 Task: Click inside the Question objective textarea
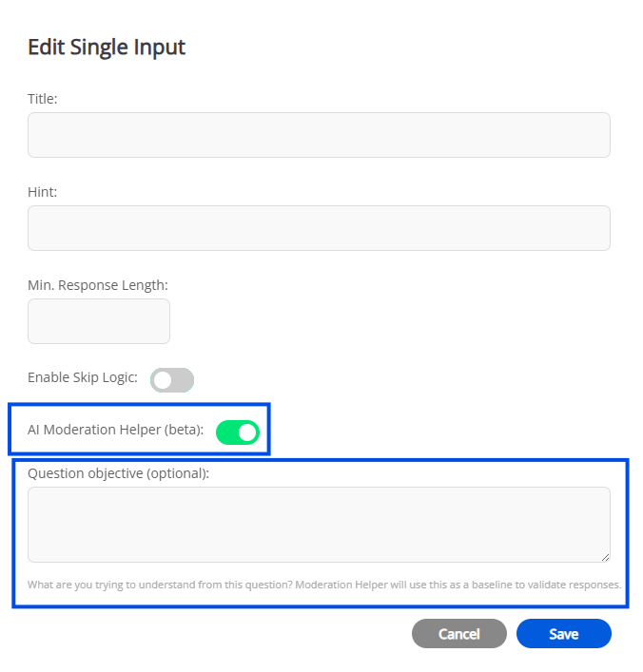(319, 524)
